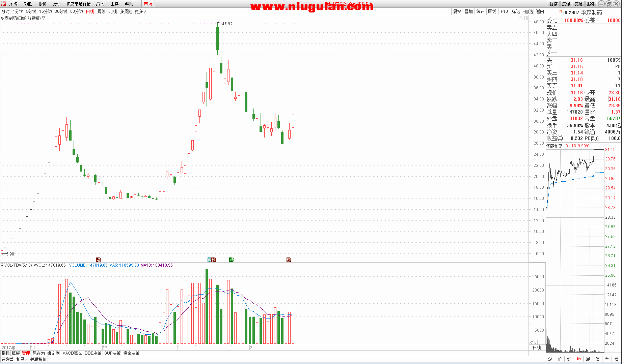
Task: Click the '关联报价' related quotes button
Action: tap(38, 359)
